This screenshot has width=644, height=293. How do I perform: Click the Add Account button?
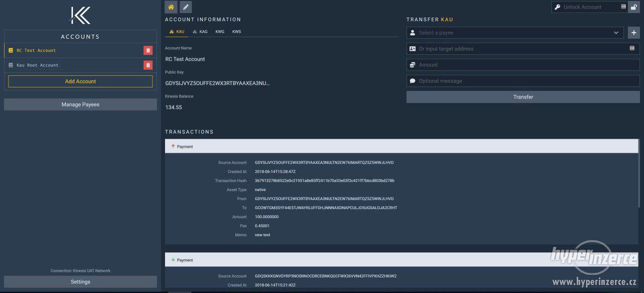point(80,81)
